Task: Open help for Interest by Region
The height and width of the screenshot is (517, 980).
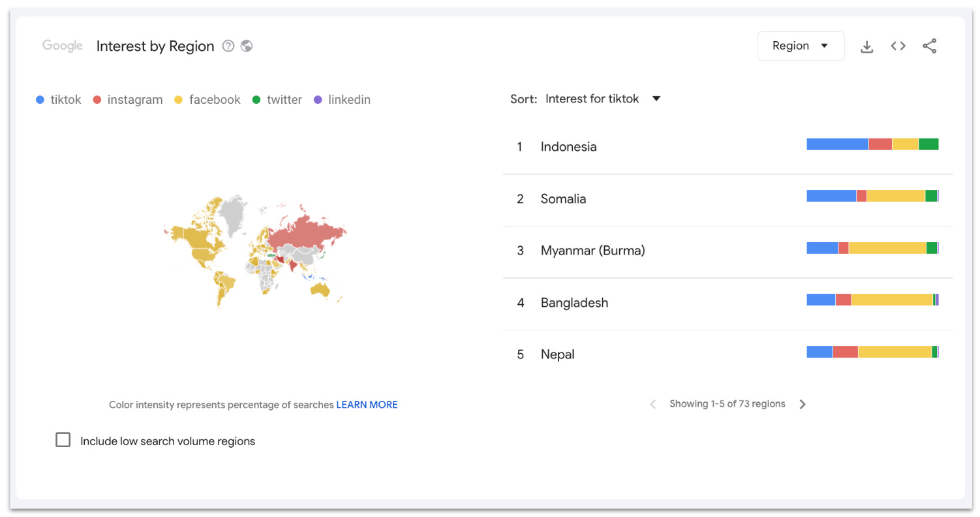Action: [228, 46]
